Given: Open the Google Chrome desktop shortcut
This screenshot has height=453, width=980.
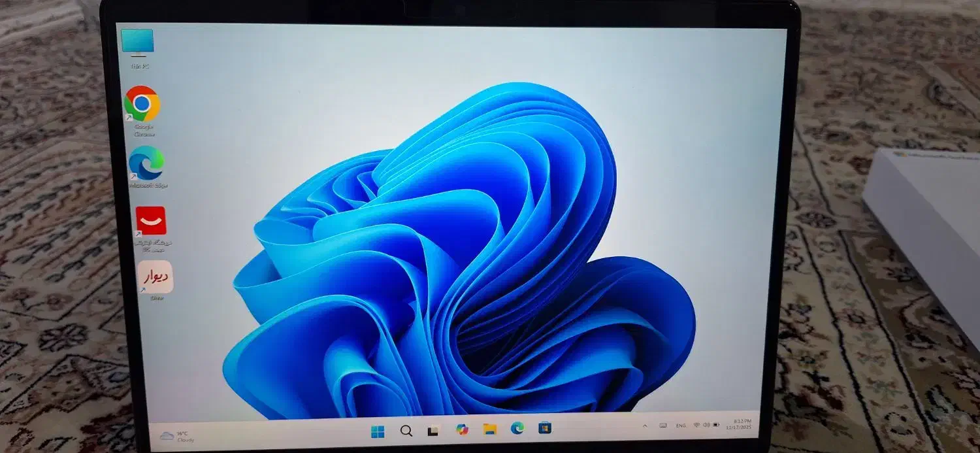Looking at the screenshot, I should [142, 110].
